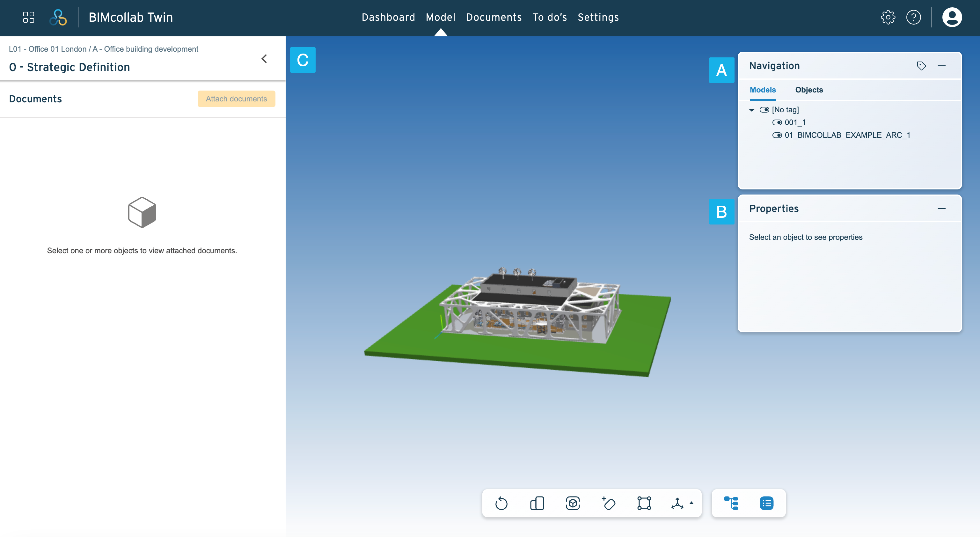This screenshot has height=537, width=980.
Task: Switch to the Models tab in Navigation
Action: coord(762,90)
